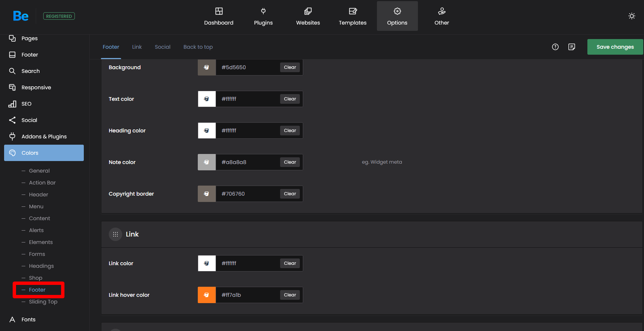Click the REGISTERED badge
This screenshot has height=331, width=644.
point(59,16)
